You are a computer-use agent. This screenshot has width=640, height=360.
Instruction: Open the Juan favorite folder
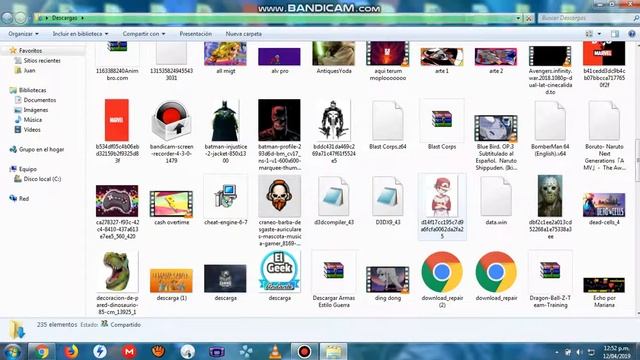(25, 70)
